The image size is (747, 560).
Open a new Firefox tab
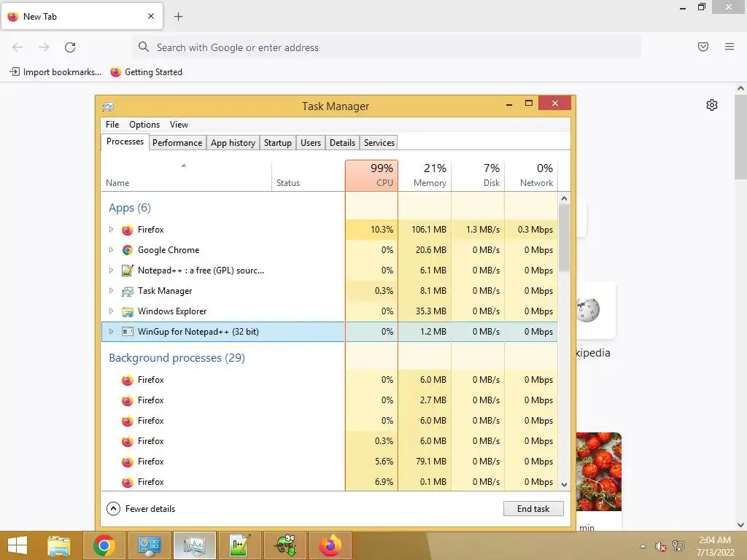[178, 17]
